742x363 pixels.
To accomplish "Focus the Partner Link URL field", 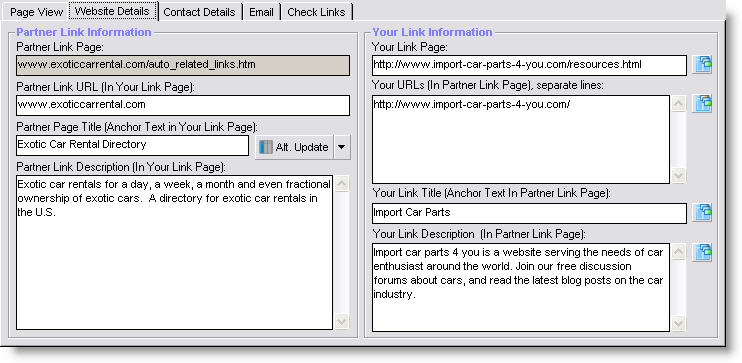I will point(183,105).
